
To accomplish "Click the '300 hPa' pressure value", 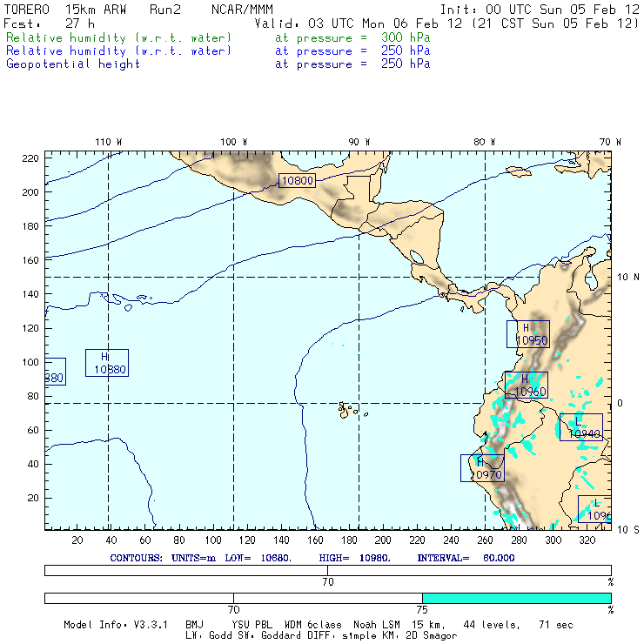I will pyautogui.click(x=406, y=37).
